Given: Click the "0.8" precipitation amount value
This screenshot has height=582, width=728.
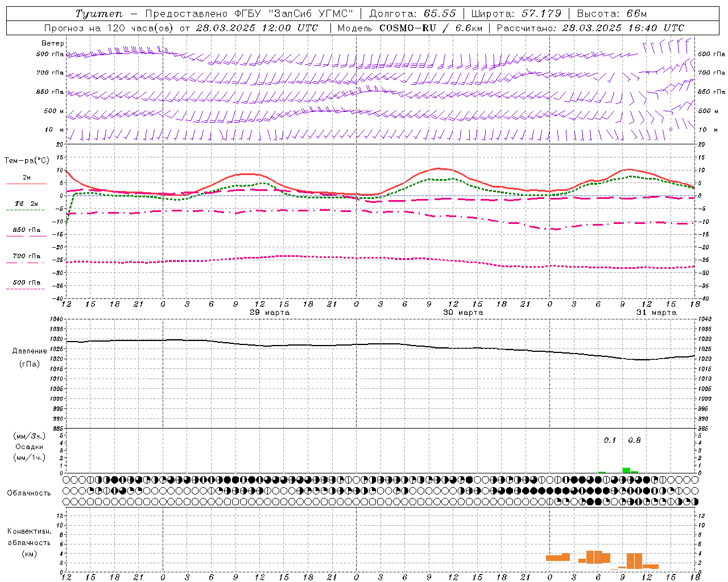Looking at the screenshot, I should [x=634, y=440].
